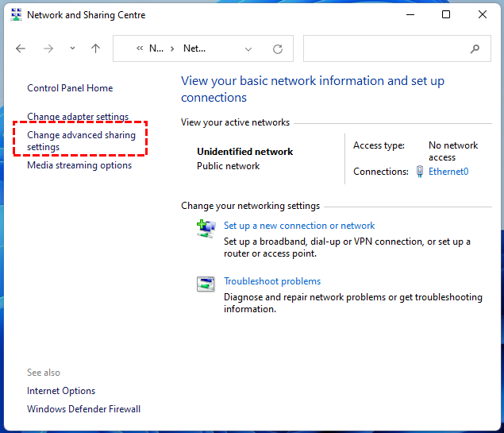504x433 pixels.
Task: Click the forward navigation arrow
Action: (x=48, y=48)
